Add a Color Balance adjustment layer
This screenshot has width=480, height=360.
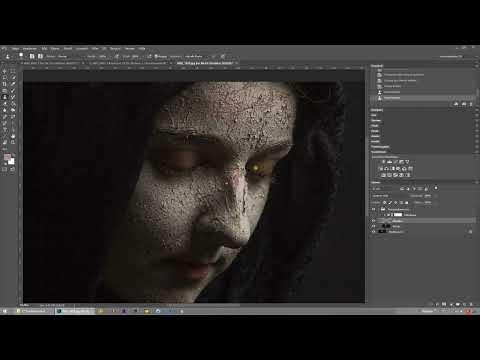point(387,168)
